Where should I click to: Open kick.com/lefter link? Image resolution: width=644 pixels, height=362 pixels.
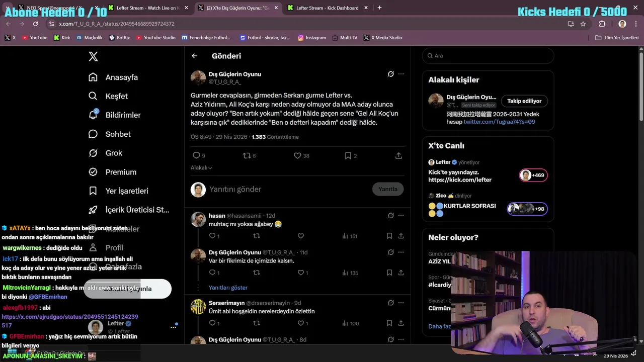[x=460, y=179]
